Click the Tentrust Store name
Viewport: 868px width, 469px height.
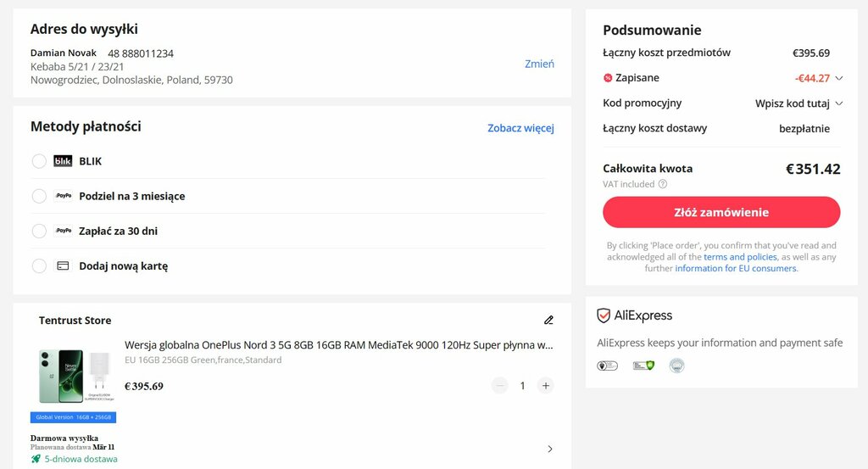[x=75, y=320]
